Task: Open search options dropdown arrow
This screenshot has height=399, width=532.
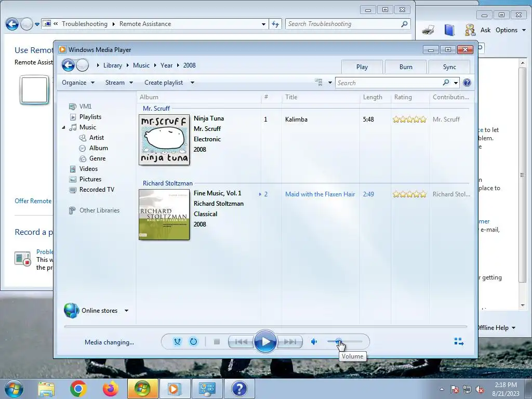Action: tap(456, 83)
